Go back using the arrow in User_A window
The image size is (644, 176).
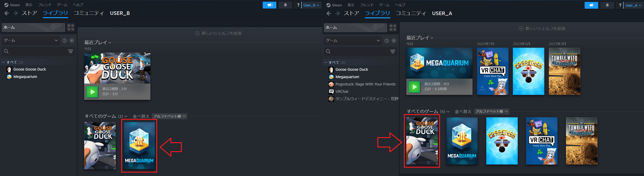click(329, 14)
